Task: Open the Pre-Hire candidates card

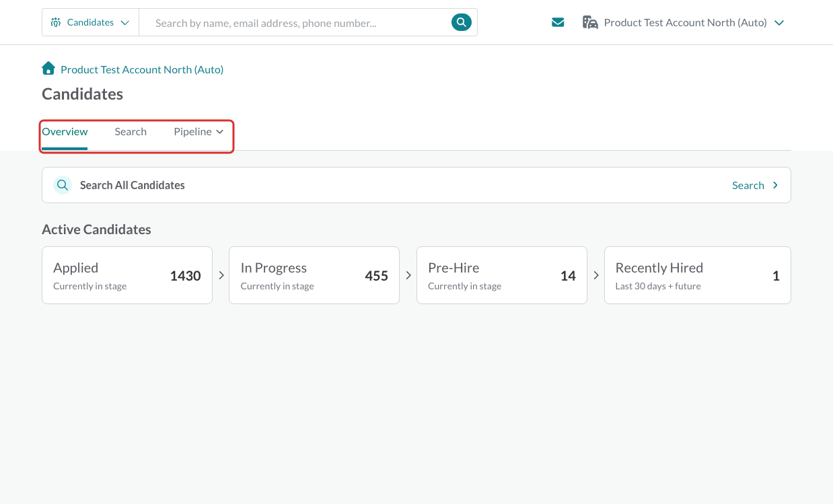Action: [502, 275]
